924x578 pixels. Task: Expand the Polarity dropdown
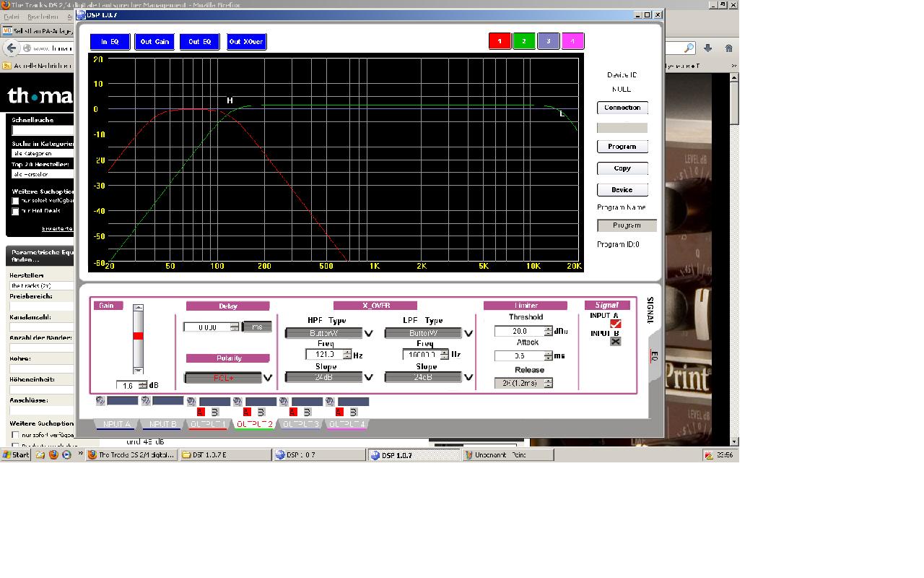click(x=267, y=378)
